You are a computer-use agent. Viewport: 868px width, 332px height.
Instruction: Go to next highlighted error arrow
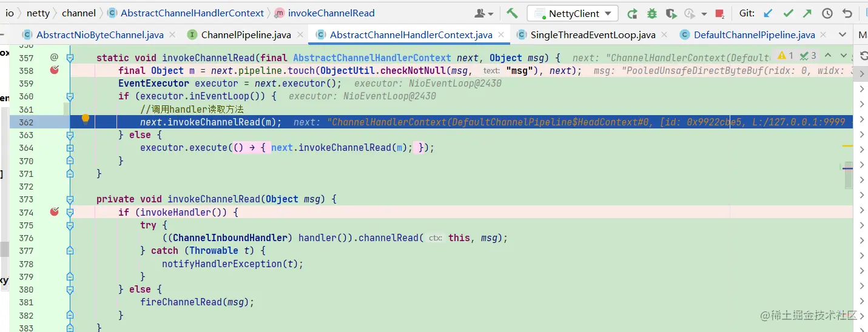point(843,56)
